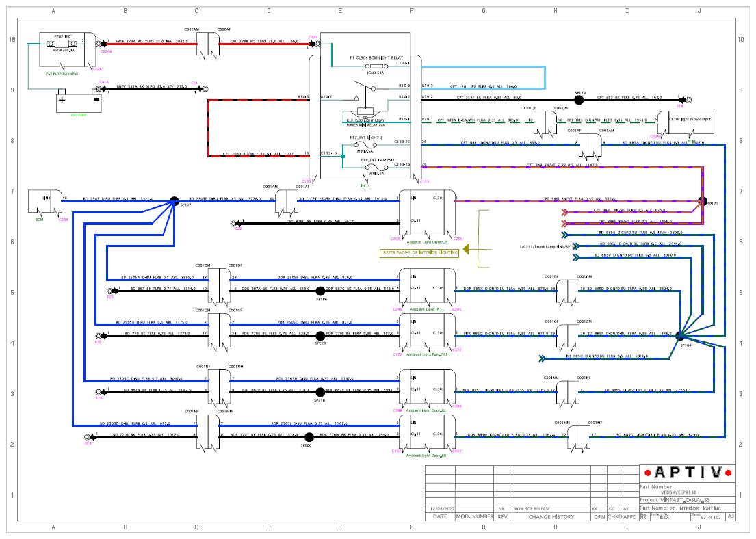Click the ROW SOP RELEASE entry
This screenshot has width=756, height=539.
point(532,509)
